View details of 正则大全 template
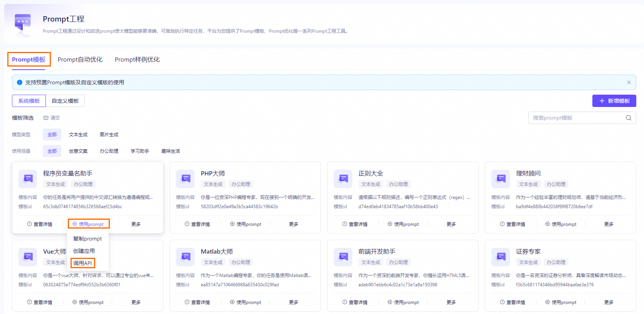 [355, 224]
